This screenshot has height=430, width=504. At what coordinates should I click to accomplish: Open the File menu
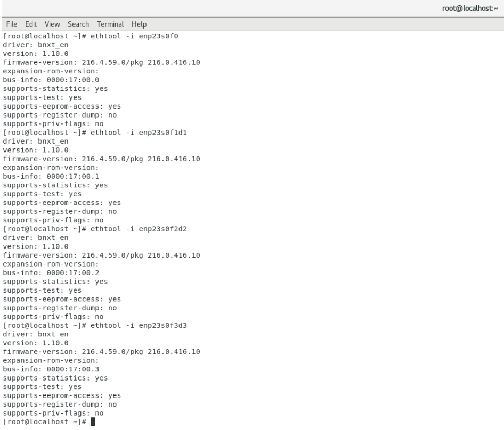[x=12, y=24]
